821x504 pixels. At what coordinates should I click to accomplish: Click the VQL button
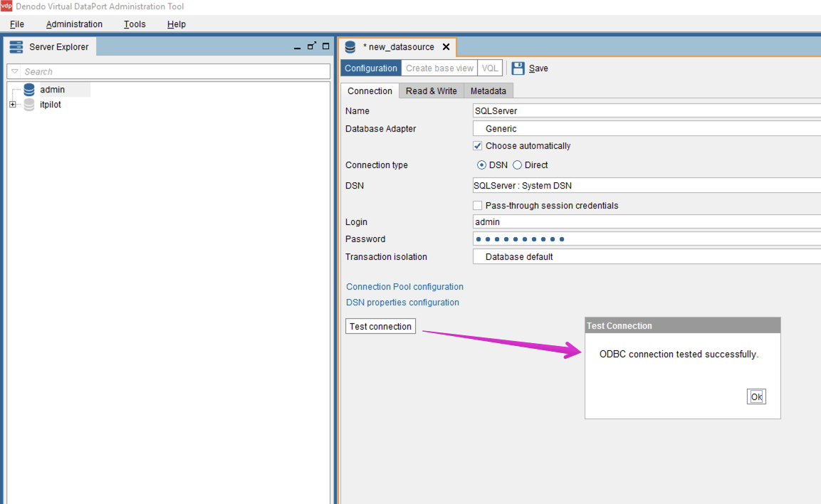tap(490, 68)
